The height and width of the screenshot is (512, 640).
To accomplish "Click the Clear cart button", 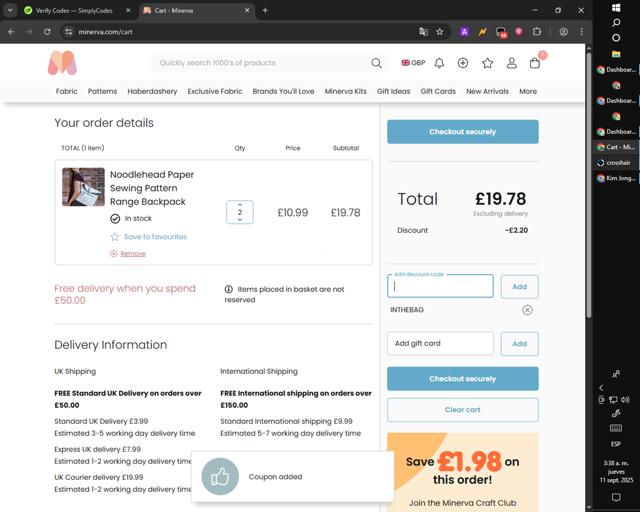I will pos(462,410).
